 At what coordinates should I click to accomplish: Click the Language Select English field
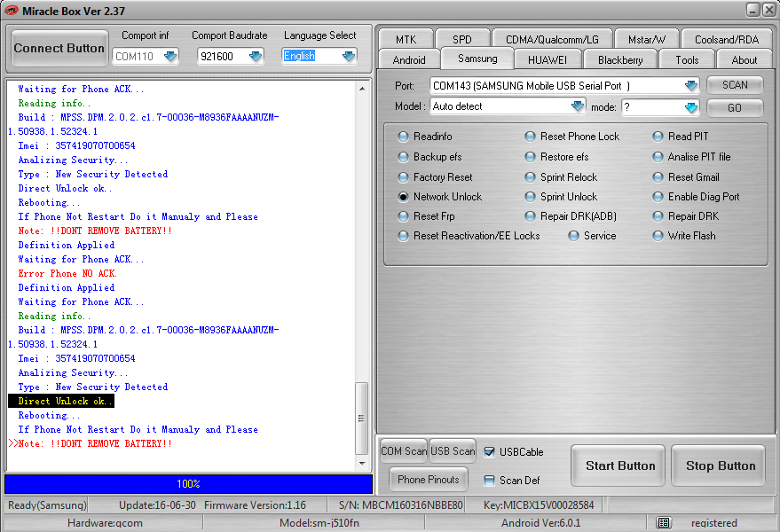319,56
